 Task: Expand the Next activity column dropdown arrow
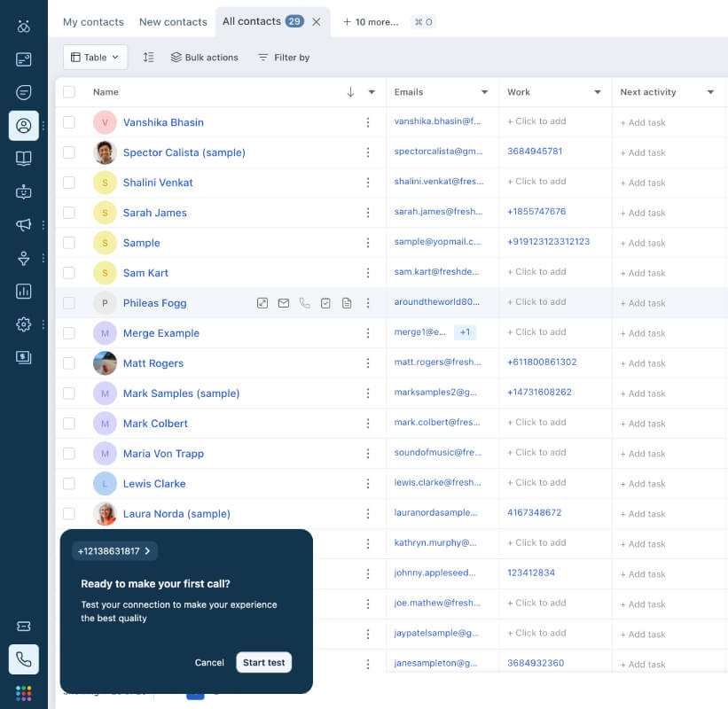[710, 92]
